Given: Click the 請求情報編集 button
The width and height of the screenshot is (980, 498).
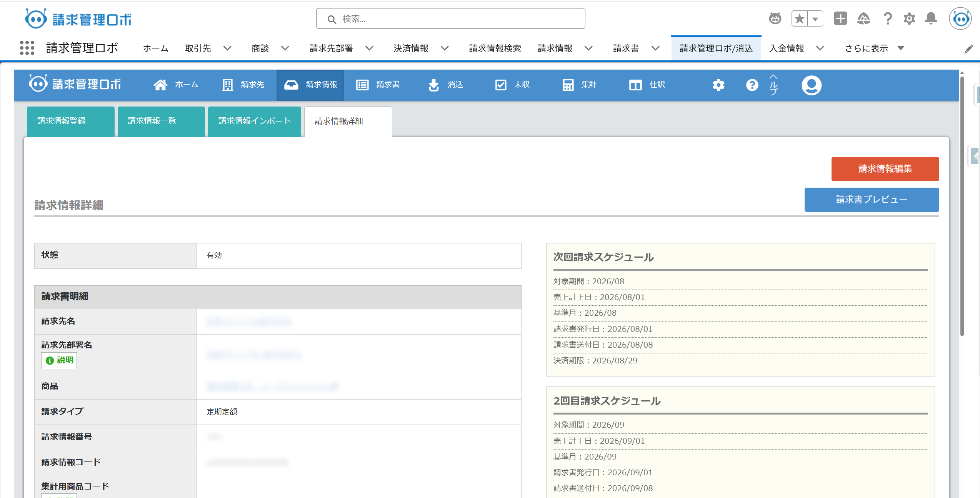Looking at the screenshot, I should click(x=885, y=169).
